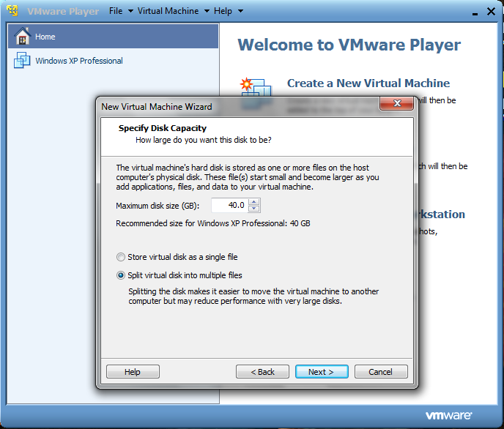Screen dimensions: 504x429
Task: Select Windows XP Professional in the library list
Action: (x=113, y=60)
